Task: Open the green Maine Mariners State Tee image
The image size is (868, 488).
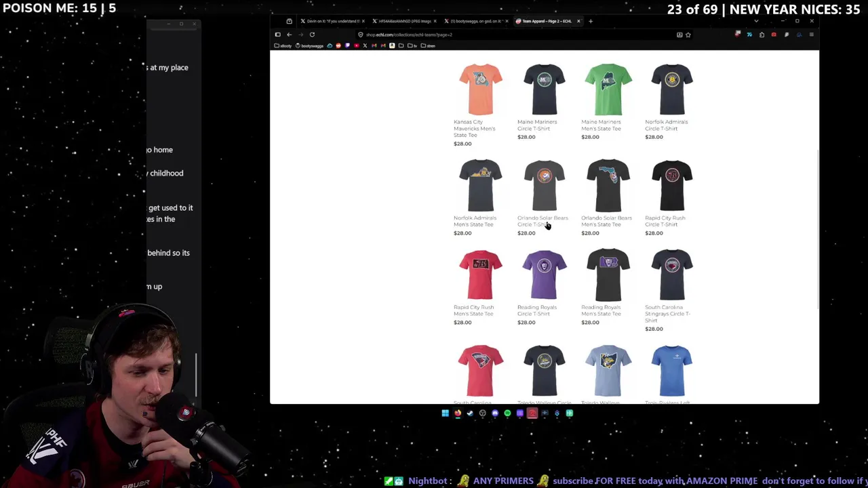Action: (608, 89)
